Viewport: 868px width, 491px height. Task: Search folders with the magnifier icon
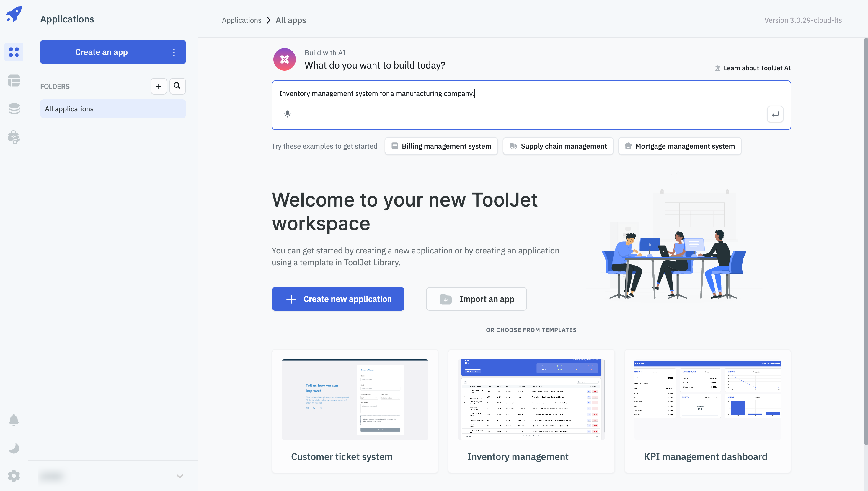(x=177, y=86)
